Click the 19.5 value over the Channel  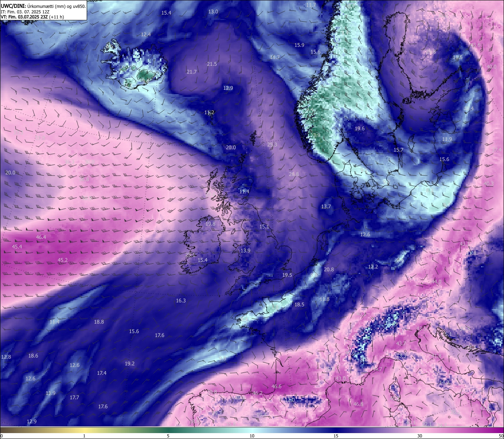(x=287, y=275)
